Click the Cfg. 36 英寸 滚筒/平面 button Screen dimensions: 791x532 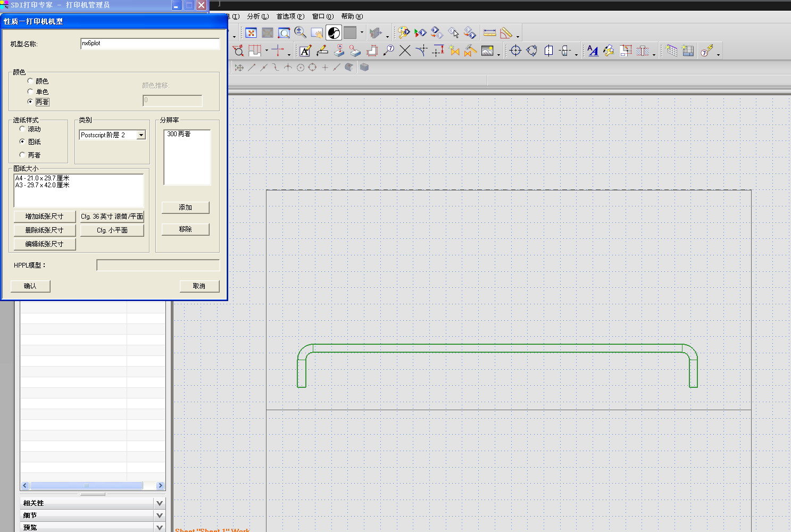[112, 217]
